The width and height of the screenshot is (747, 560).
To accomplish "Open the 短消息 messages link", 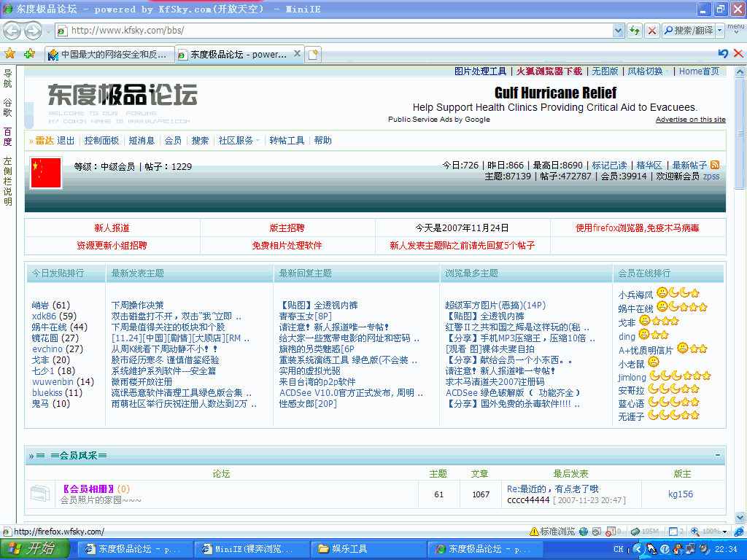I will [142, 141].
